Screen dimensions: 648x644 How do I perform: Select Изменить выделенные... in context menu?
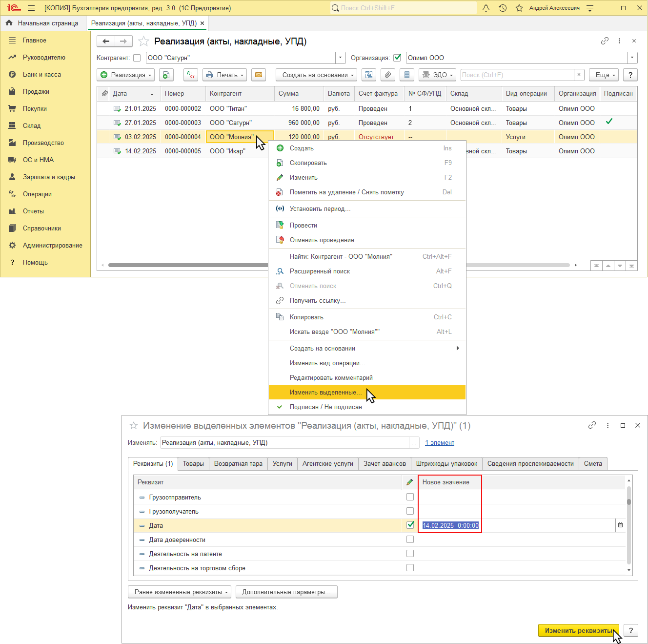(367, 392)
